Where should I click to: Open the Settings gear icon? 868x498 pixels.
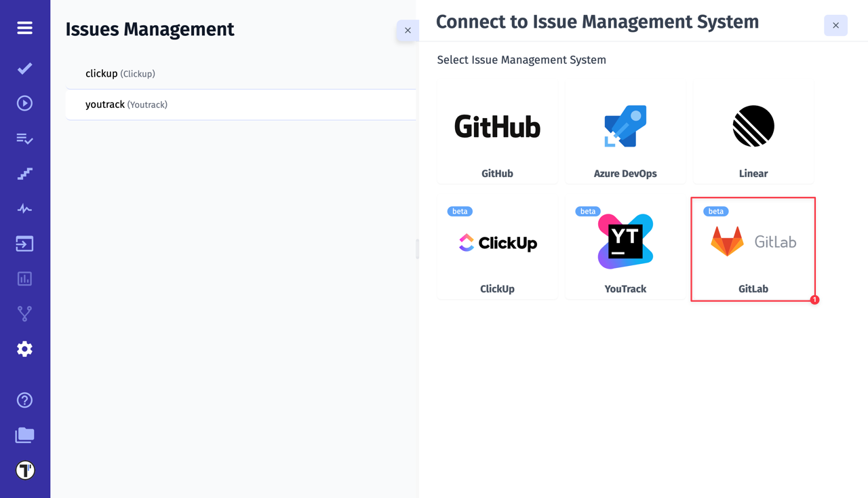(x=24, y=349)
